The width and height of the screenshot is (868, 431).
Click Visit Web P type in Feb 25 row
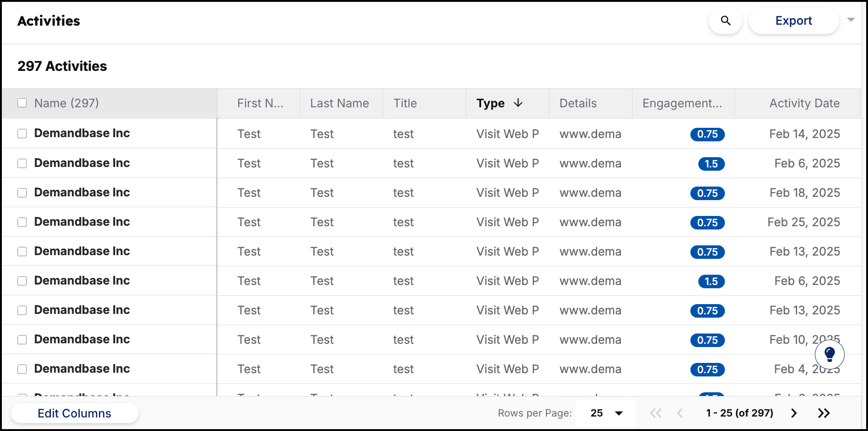pos(508,222)
